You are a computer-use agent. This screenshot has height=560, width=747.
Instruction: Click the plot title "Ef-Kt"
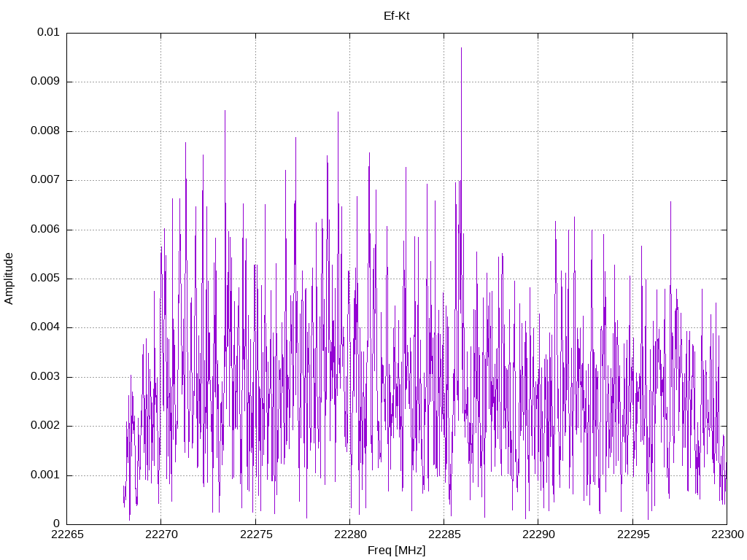click(396, 16)
